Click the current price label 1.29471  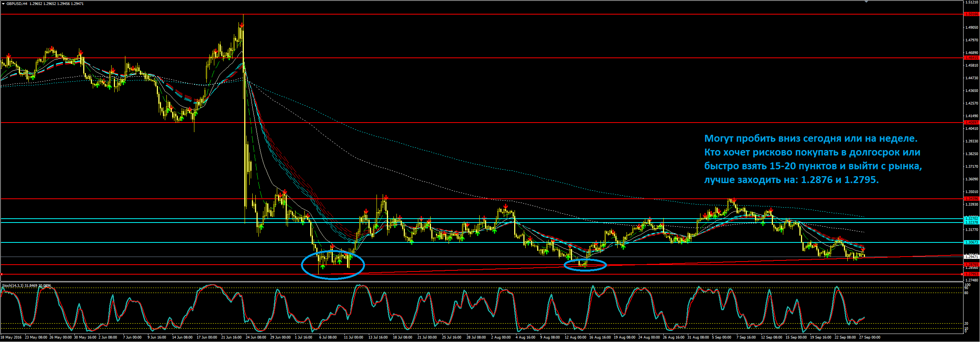click(972, 257)
